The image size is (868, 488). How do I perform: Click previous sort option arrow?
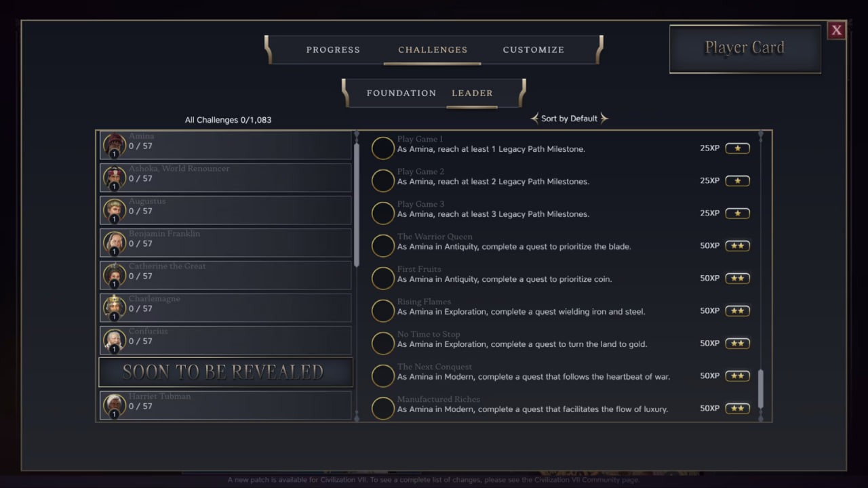coord(534,119)
